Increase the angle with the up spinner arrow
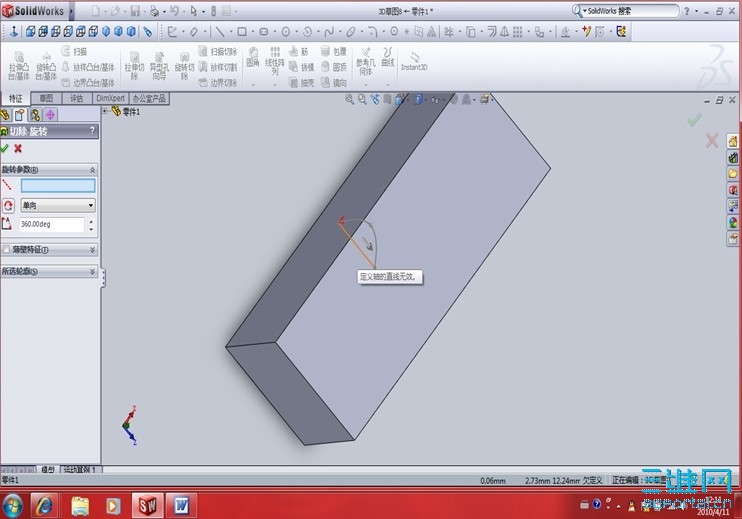The image size is (742, 519). [x=91, y=221]
